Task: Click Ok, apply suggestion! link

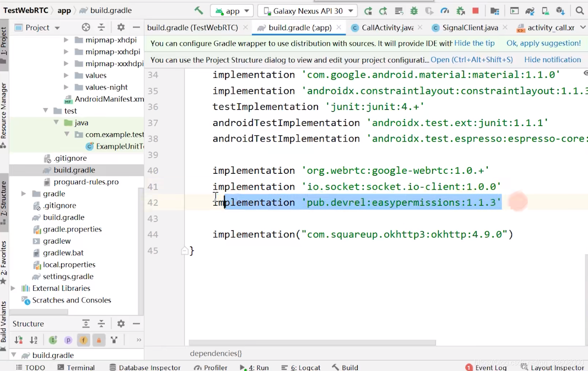Action: click(x=543, y=43)
